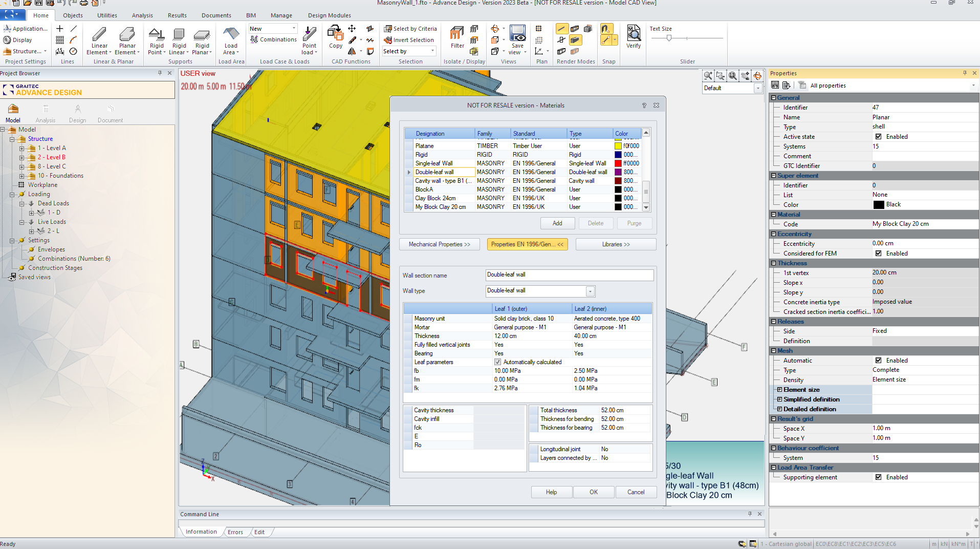Select the Cavity wall material row
Image resolution: width=980 pixels, height=549 pixels.
[522, 181]
